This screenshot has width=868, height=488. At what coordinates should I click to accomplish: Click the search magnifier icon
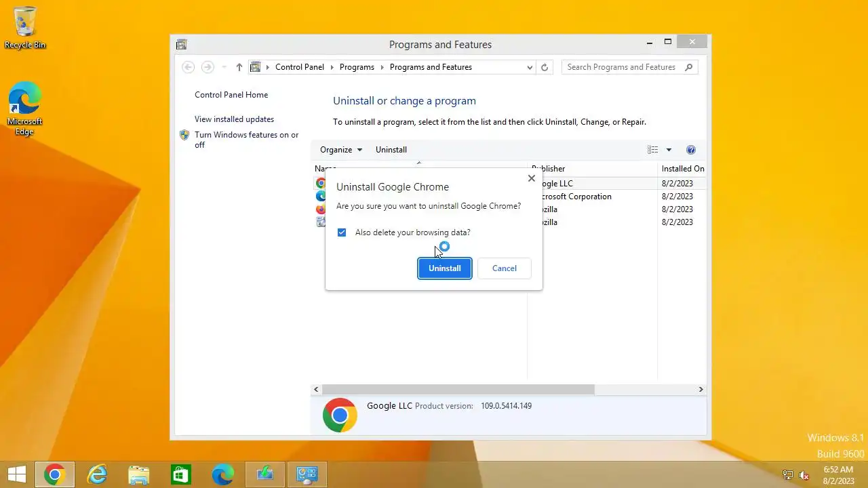[689, 67]
